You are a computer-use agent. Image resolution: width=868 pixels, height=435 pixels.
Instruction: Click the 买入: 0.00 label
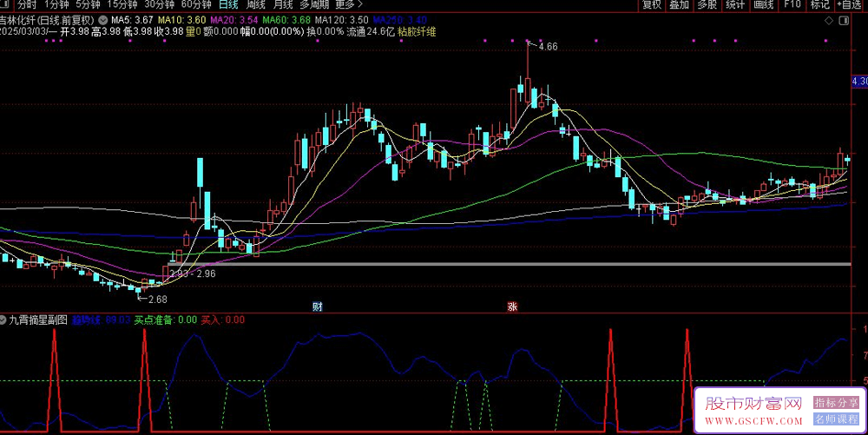click(222, 320)
